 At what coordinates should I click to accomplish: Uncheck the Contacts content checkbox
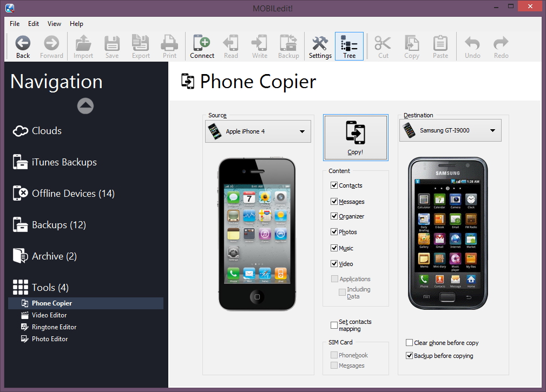point(334,185)
